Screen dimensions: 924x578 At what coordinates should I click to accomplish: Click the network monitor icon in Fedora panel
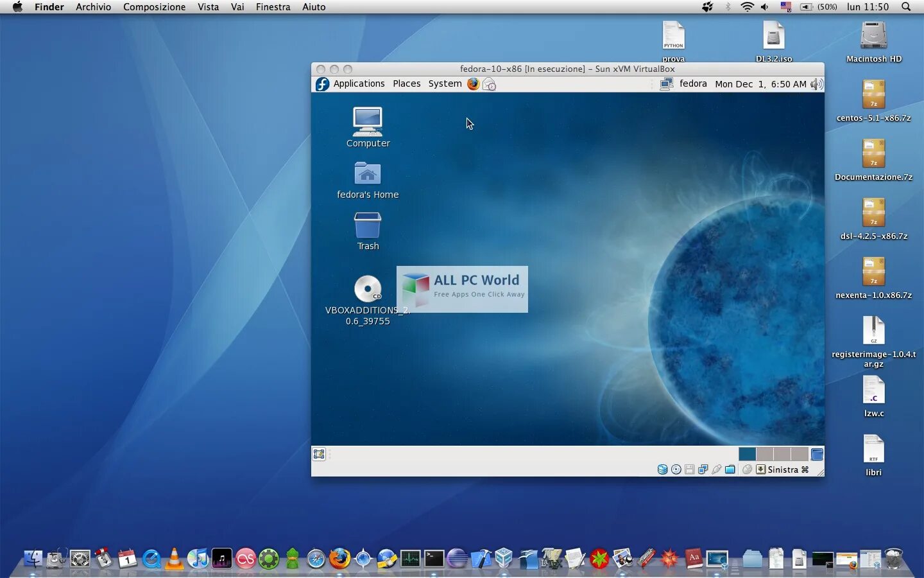pyautogui.click(x=667, y=84)
